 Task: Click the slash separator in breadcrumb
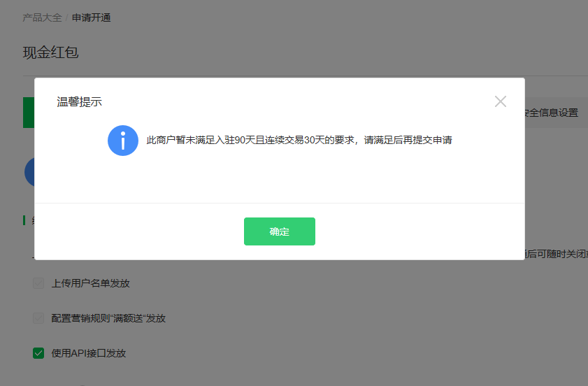(66, 17)
